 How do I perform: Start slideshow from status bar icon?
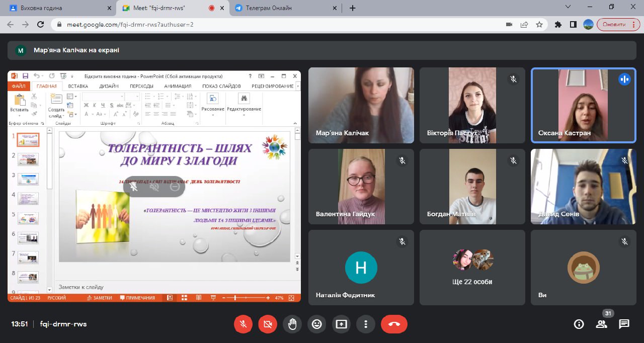point(213,298)
